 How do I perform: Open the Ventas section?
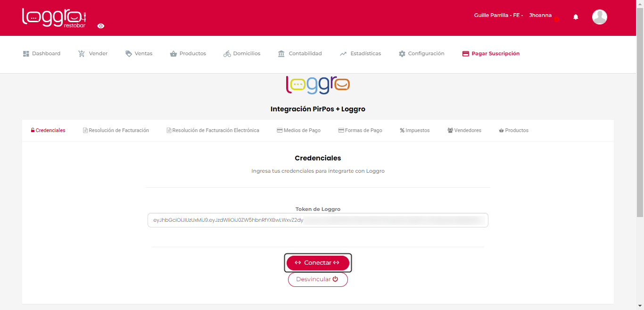(x=139, y=54)
